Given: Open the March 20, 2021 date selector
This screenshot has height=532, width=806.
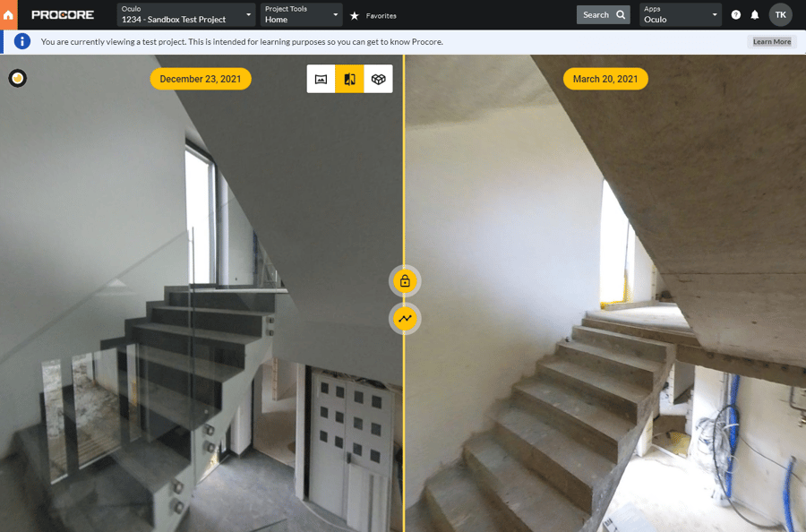Looking at the screenshot, I should click(x=605, y=79).
